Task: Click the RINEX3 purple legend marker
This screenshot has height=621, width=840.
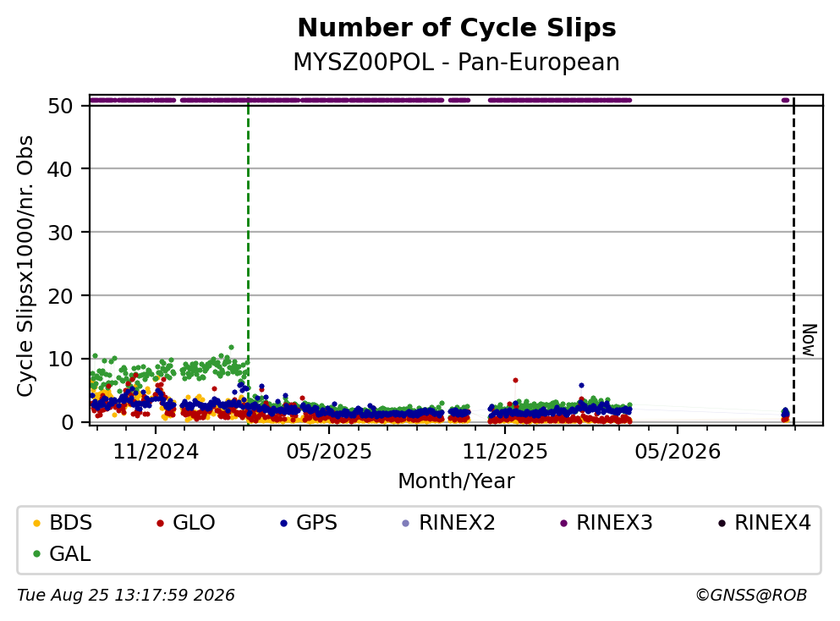Action: [563, 523]
